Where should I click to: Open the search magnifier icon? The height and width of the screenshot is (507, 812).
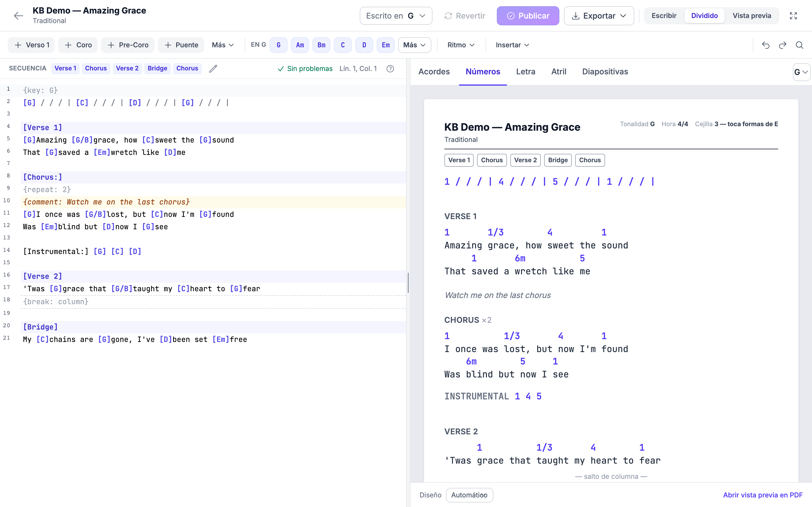(x=800, y=45)
